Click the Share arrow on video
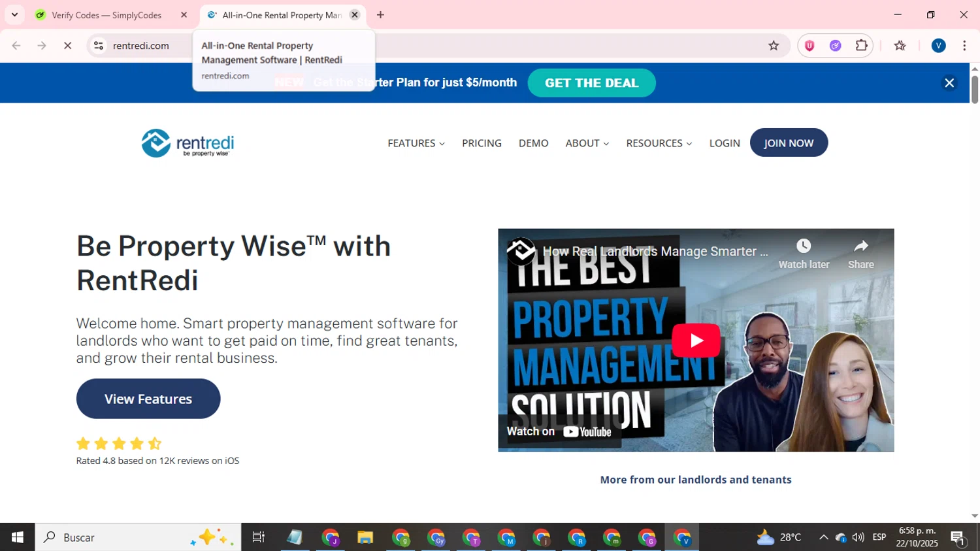The height and width of the screenshot is (551, 980). click(x=861, y=246)
